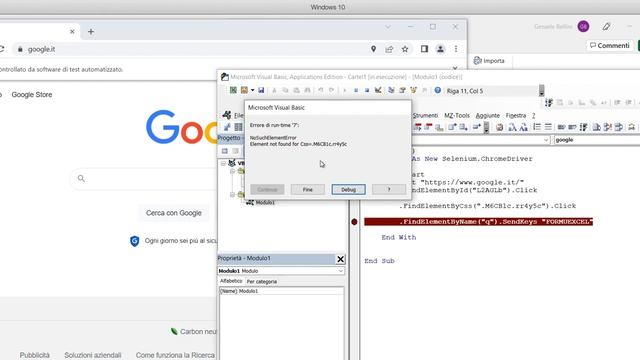Open the Chrome profile avatar icon
640x360 pixels.
pyautogui.click(x=440, y=49)
